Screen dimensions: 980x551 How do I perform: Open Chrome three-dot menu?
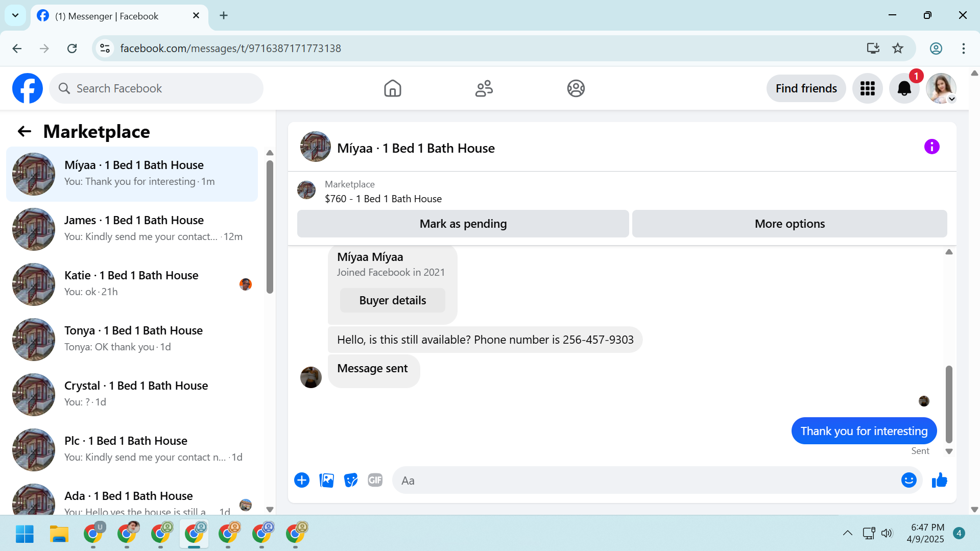pos(963,49)
